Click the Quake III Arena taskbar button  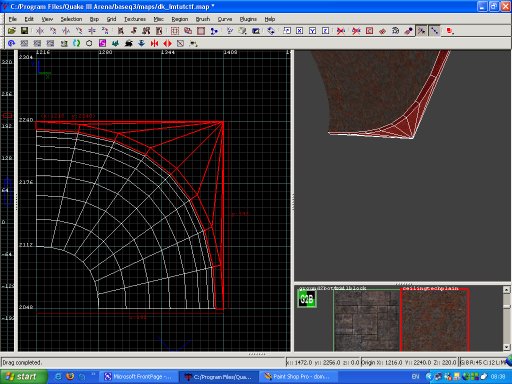(x=219, y=377)
